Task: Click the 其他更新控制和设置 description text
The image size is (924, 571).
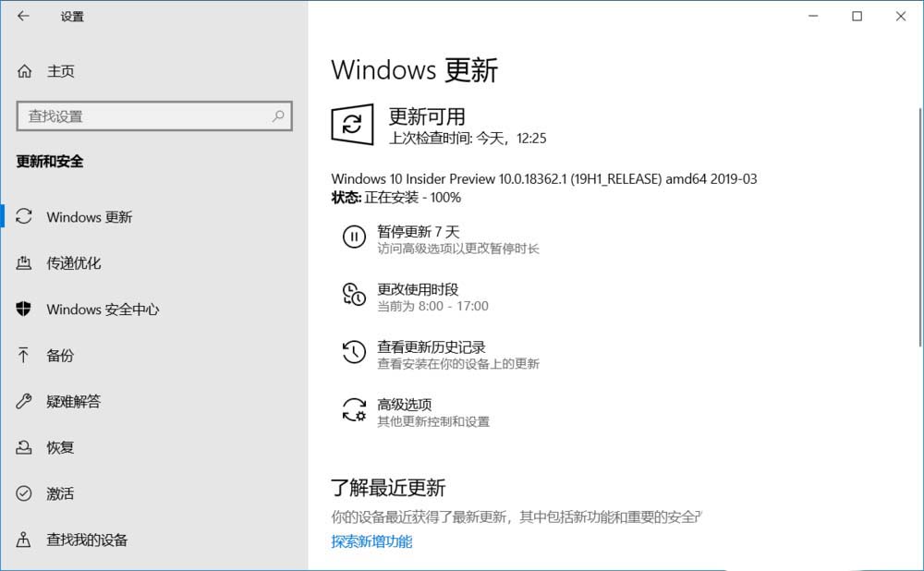Action: point(433,421)
